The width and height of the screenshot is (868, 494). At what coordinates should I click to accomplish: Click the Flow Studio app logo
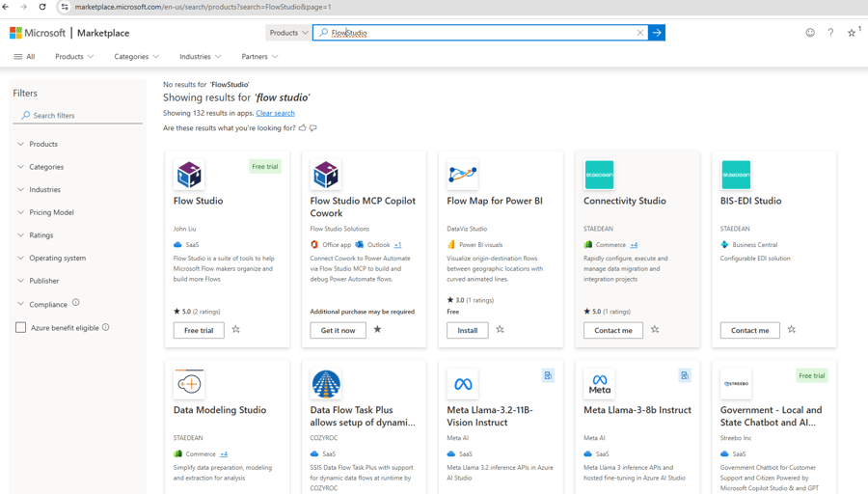coord(189,175)
